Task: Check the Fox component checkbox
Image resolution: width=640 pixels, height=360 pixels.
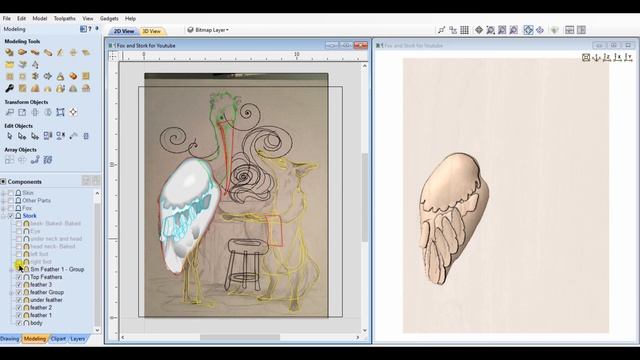Action: (x=11, y=208)
